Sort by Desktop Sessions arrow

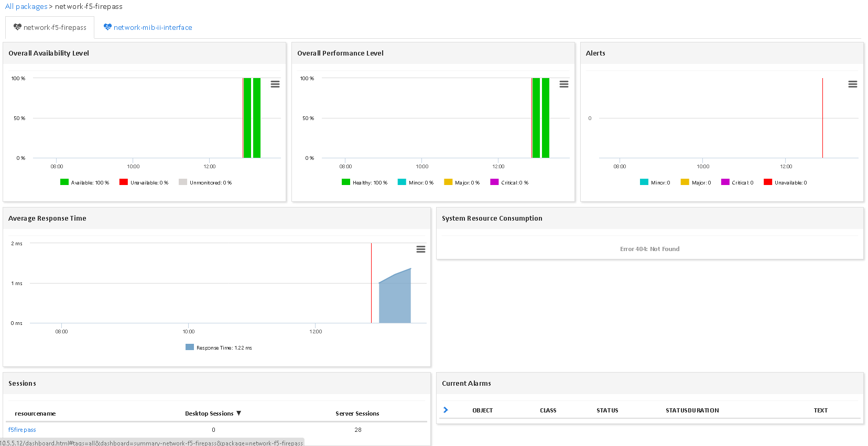coord(239,414)
